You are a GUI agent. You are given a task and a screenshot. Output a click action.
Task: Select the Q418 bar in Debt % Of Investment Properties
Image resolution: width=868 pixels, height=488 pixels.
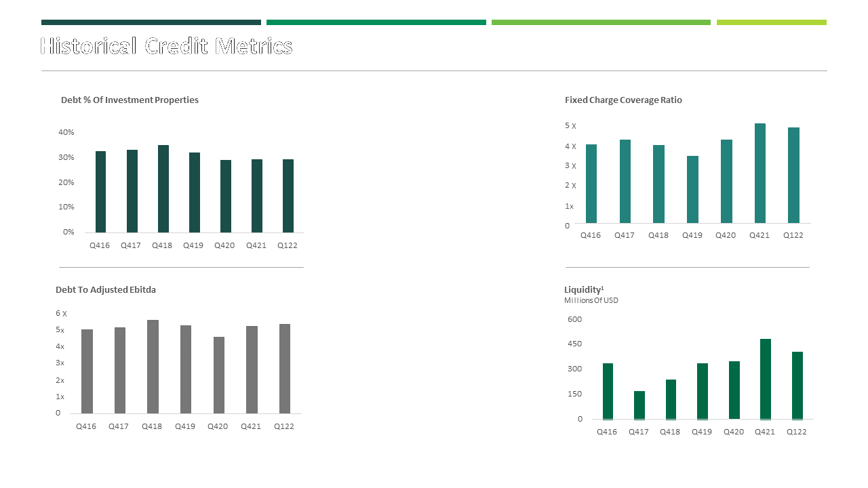coord(163,189)
